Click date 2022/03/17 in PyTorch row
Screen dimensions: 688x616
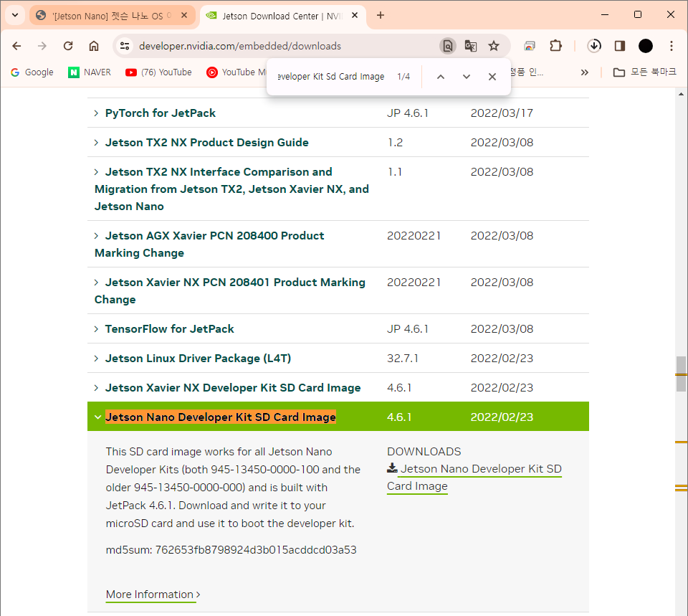502,113
